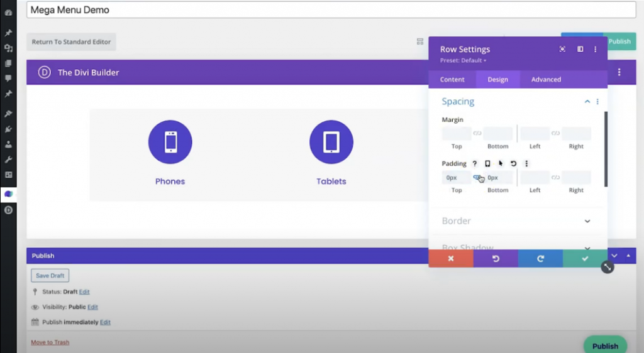Open Comments icon in WordPress sidebar
Screen dimensions: 644x353
[x=8, y=78]
